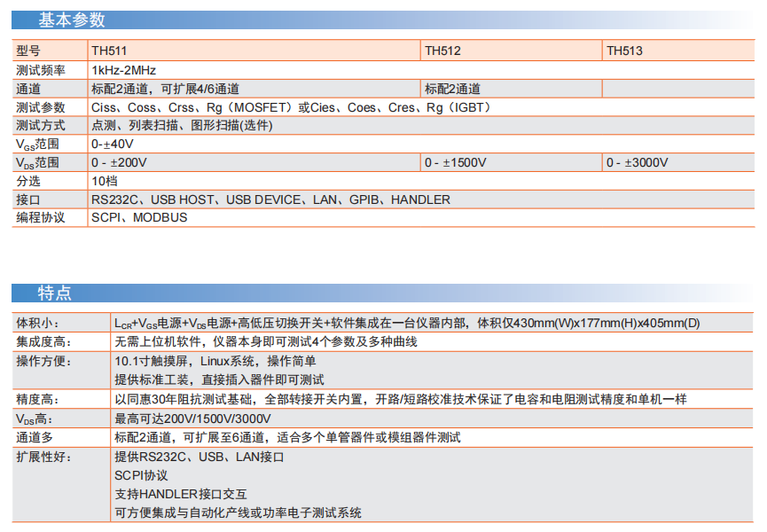Select the TH513 model column cell
767x532 pixels.
(x=624, y=51)
